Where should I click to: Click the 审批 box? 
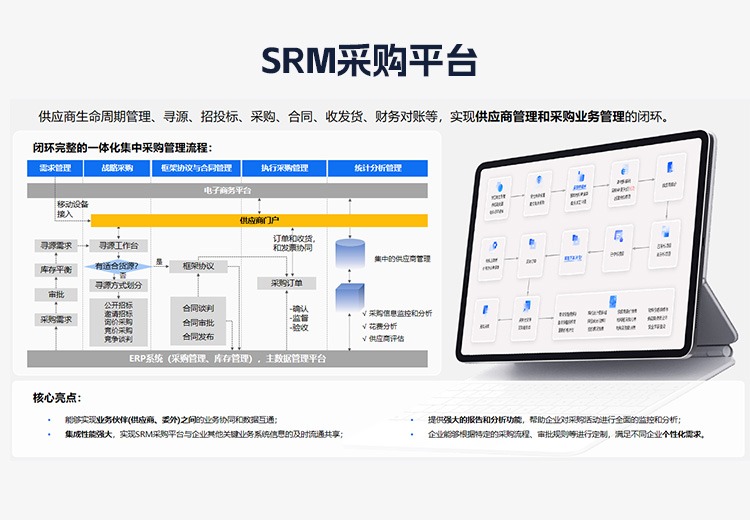point(56,295)
